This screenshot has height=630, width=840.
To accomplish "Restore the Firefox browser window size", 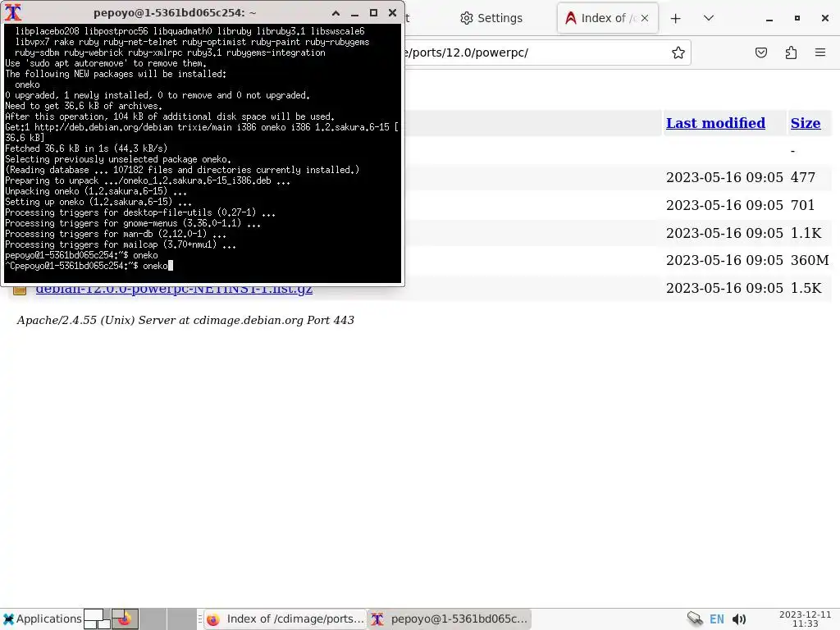I will [797, 18].
